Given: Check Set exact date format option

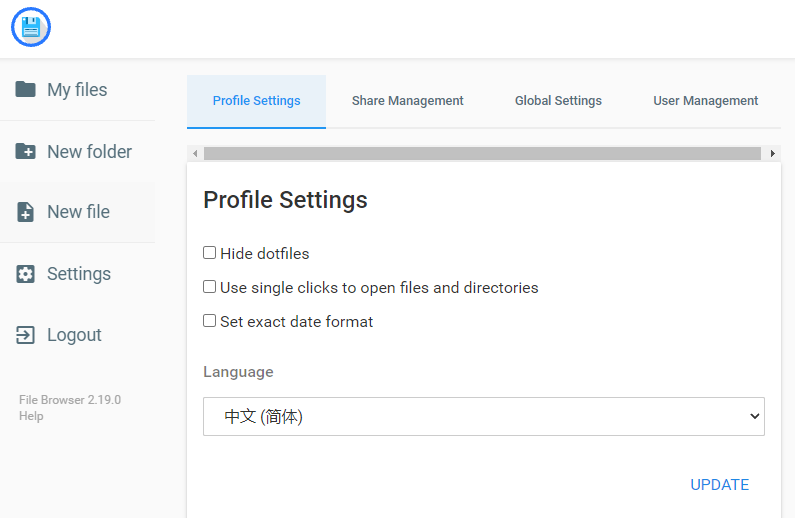Looking at the screenshot, I should point(210,321).
